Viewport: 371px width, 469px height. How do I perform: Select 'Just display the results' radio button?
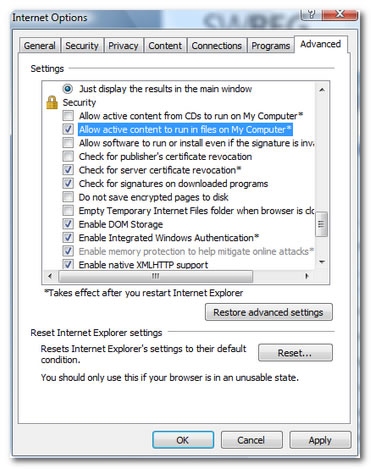[68, 89]
